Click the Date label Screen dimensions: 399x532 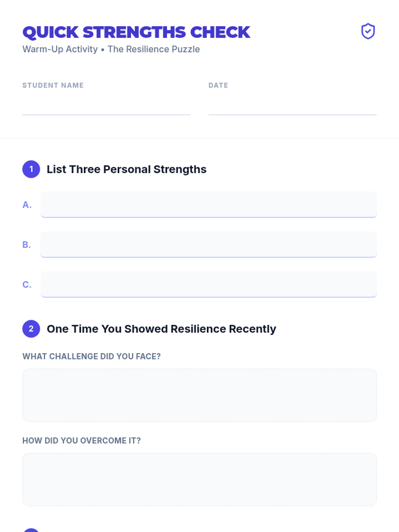(x=218, y=85)
